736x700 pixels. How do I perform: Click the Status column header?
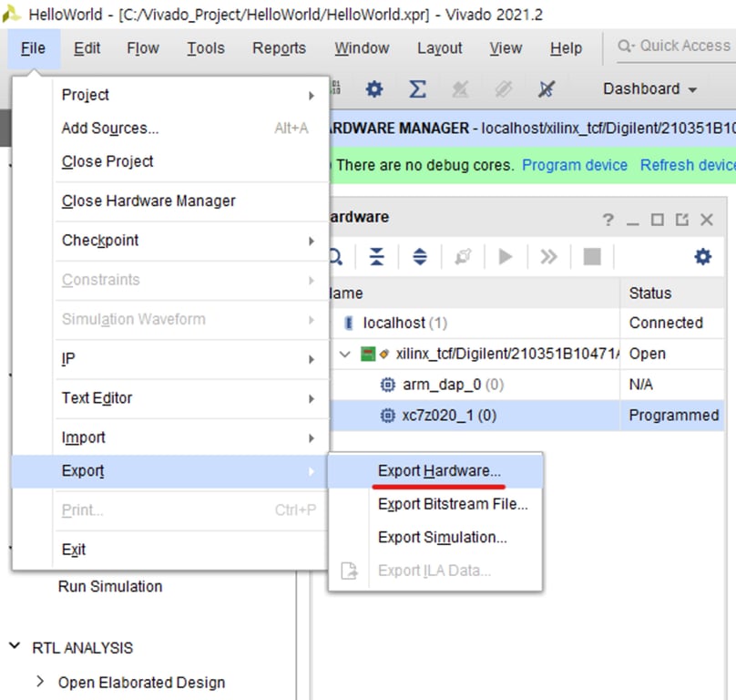[x=672, y=293]
